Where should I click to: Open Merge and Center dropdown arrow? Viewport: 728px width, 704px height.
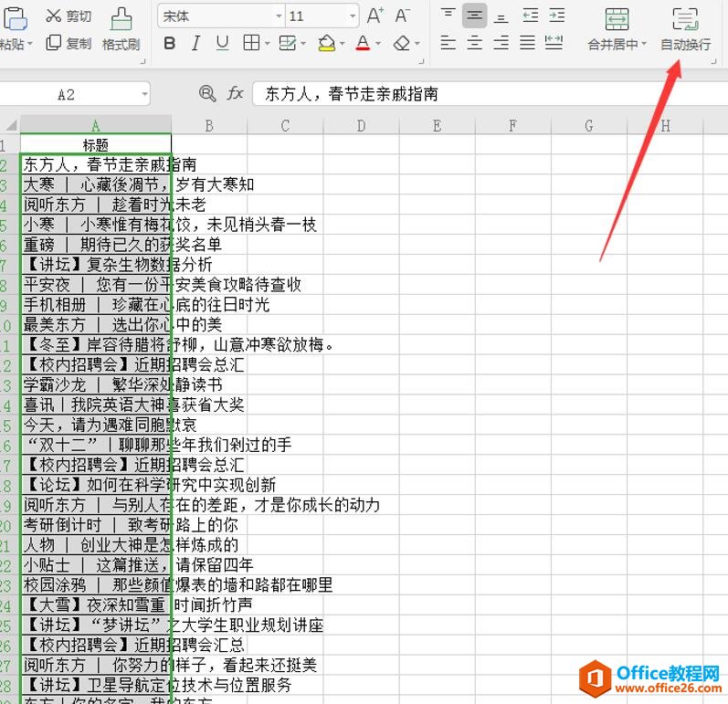[x=644, y=44]
